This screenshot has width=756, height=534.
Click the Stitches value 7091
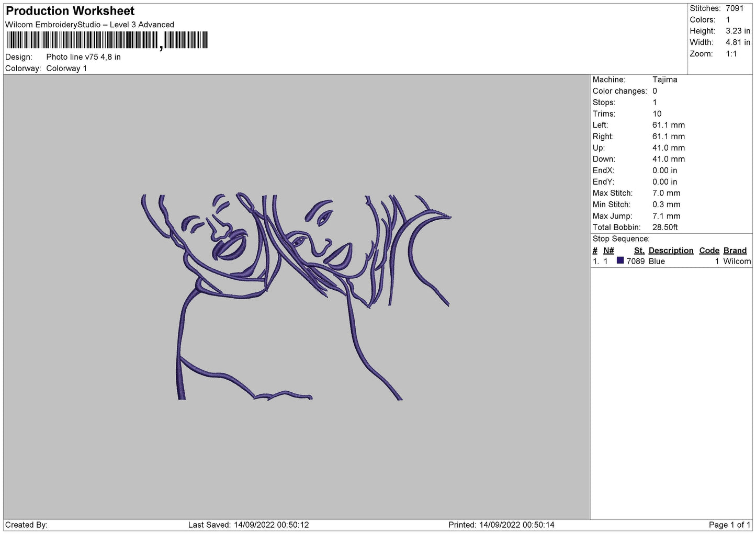pyautogui.click(x=734, y=8)
